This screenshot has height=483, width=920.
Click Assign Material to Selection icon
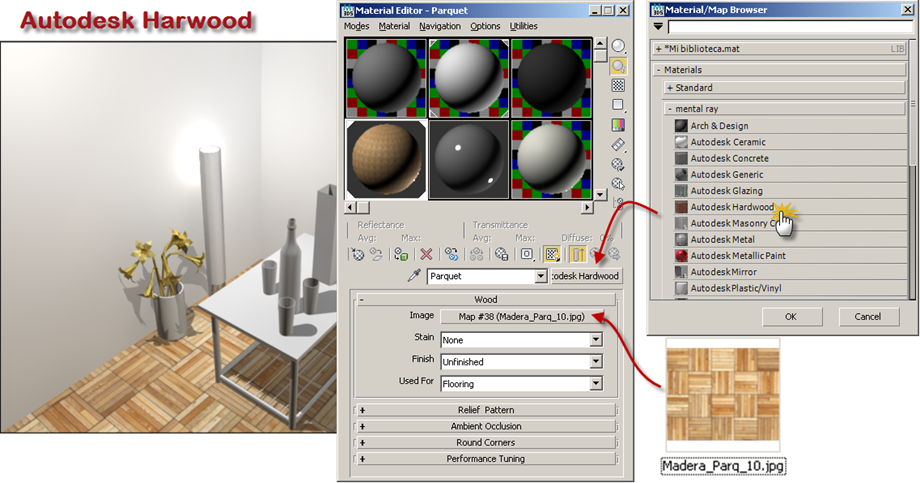pos(401,254)
